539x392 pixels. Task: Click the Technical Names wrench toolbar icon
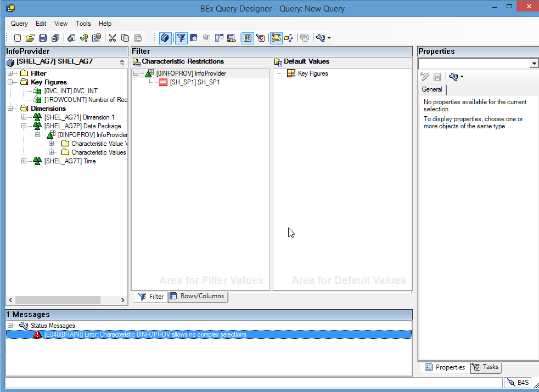[321, 38]
